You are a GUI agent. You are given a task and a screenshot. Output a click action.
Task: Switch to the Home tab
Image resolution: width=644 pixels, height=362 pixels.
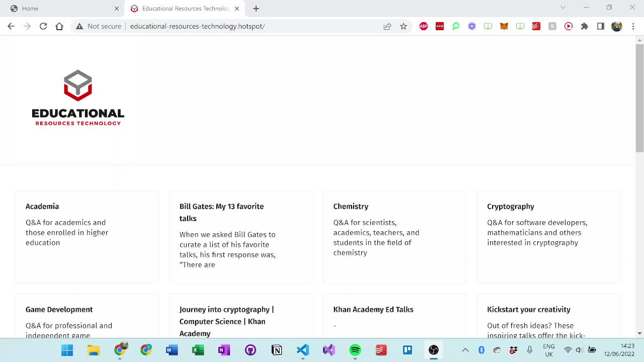pyautogui.click(x=63, y=9)
